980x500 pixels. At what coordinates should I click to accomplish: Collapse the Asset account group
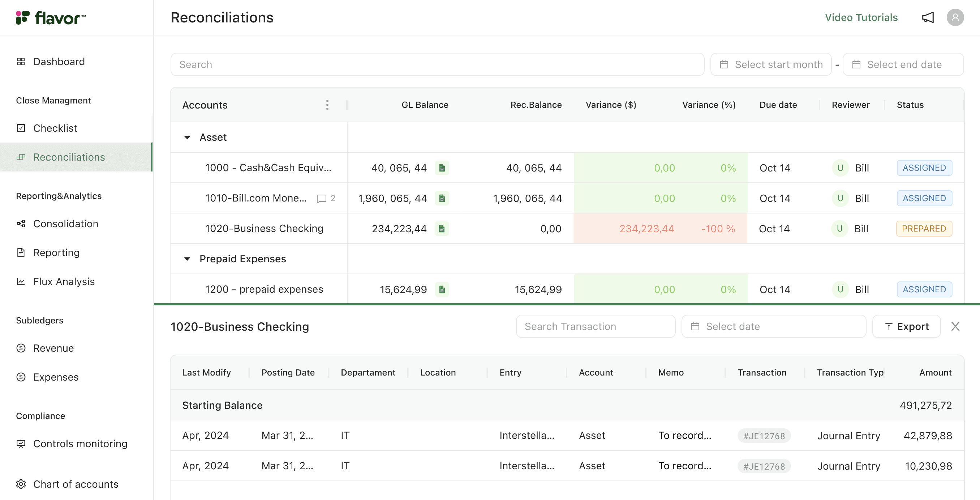[187, 137]
